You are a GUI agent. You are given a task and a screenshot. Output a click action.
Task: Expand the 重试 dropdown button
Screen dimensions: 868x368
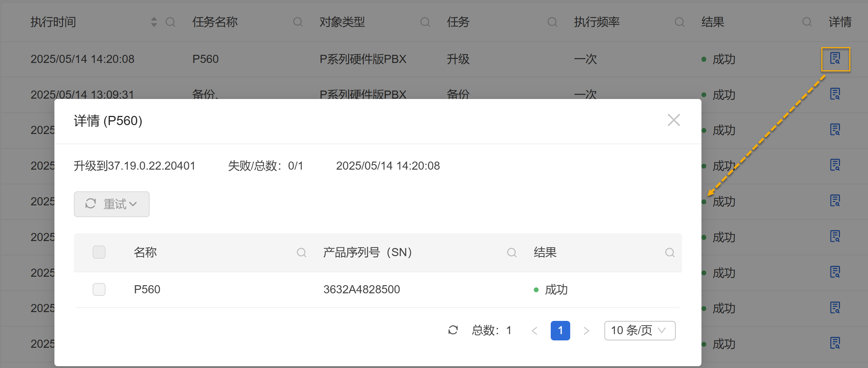click(112, 204)
